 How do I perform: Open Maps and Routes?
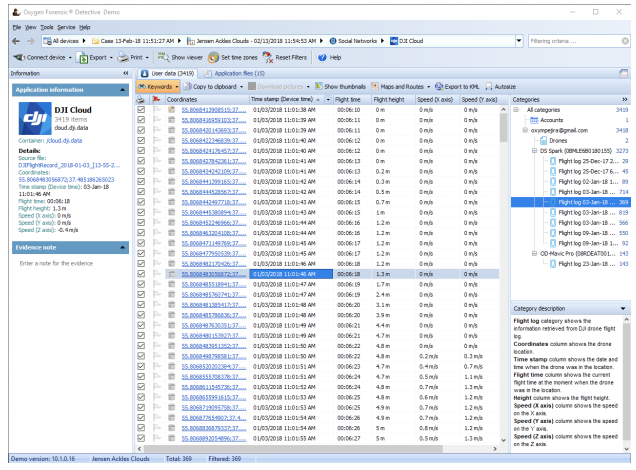coord(400,87)
